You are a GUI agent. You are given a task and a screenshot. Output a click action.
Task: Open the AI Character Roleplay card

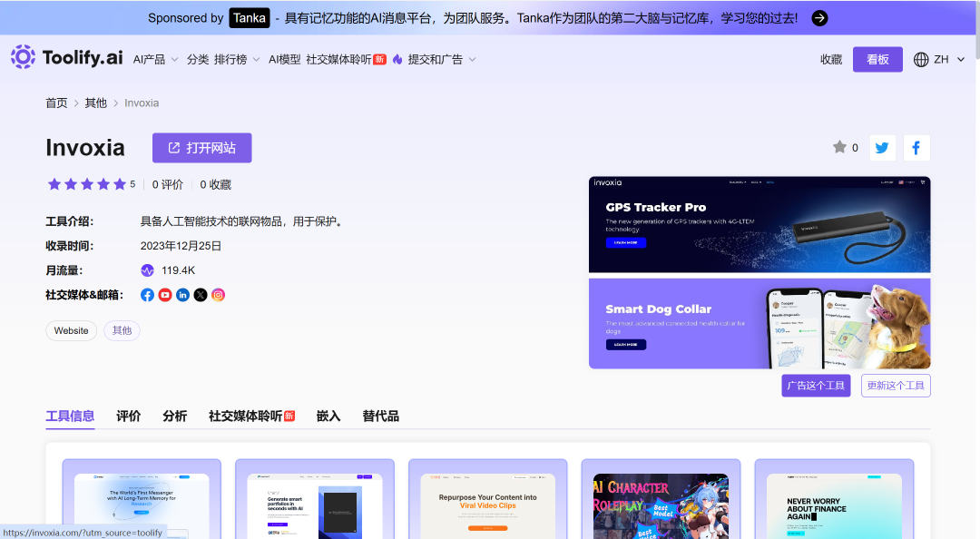point(661,499)
